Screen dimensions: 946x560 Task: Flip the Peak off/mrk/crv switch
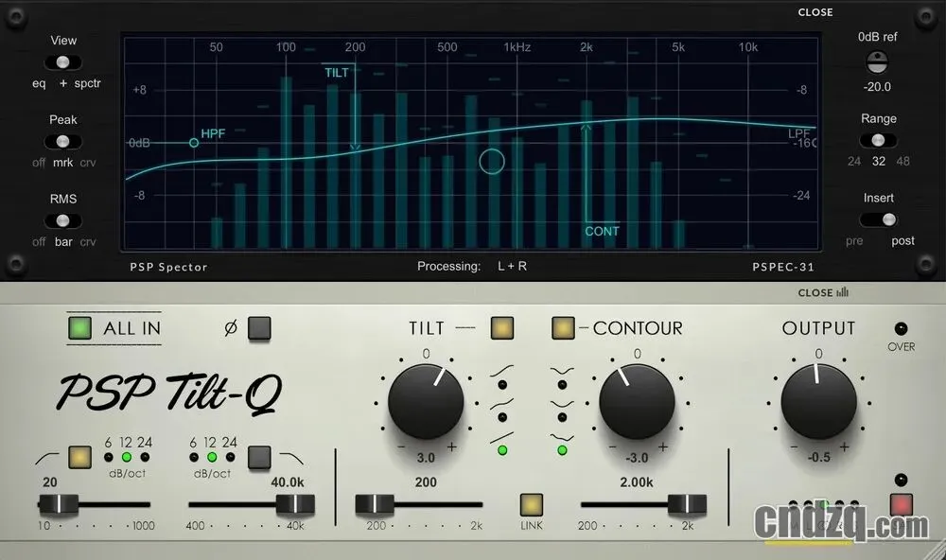click(62, 141)
